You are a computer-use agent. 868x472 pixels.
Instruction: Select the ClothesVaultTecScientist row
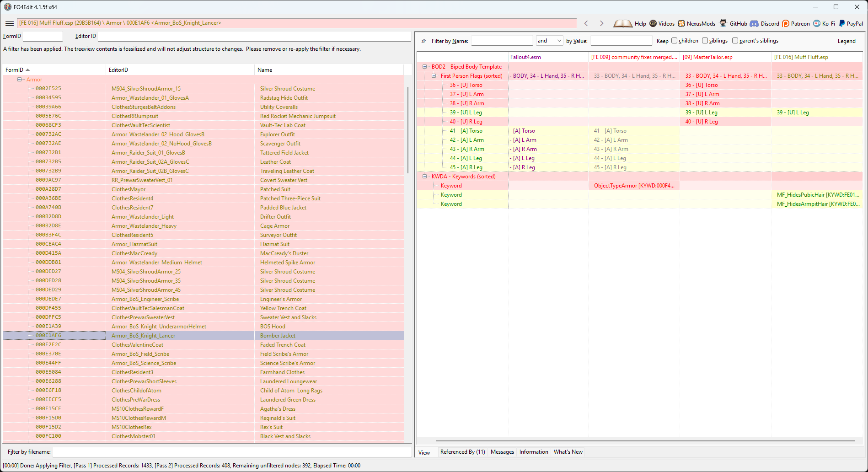coord(203,125)
